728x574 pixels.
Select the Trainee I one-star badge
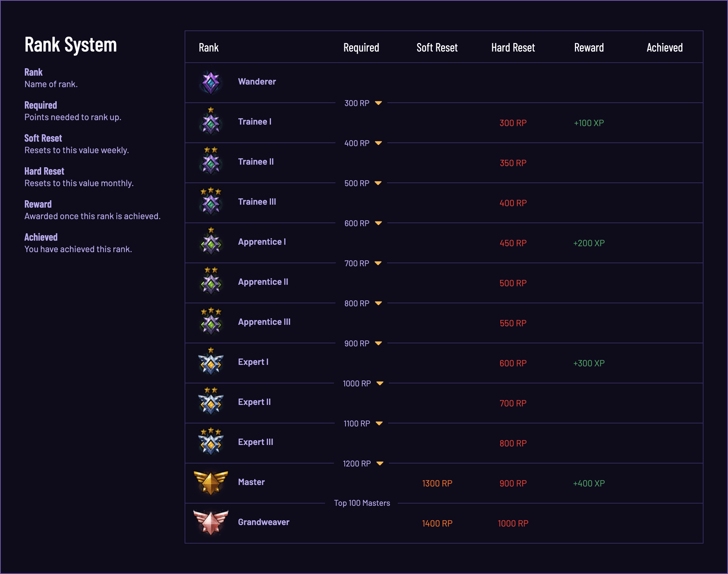pos(211,121)
